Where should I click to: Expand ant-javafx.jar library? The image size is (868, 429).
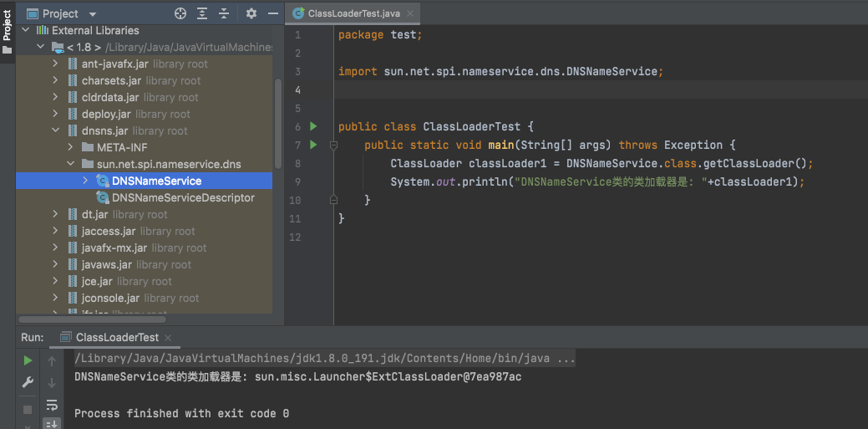tap(55, 64)
